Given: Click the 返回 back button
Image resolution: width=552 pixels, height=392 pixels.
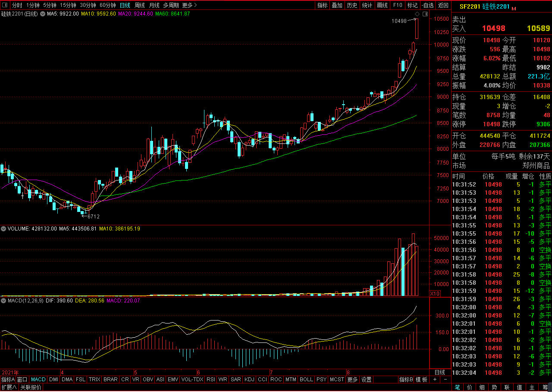Looking at the screenshot, I should pyautogui.click(x=443, y=5).
